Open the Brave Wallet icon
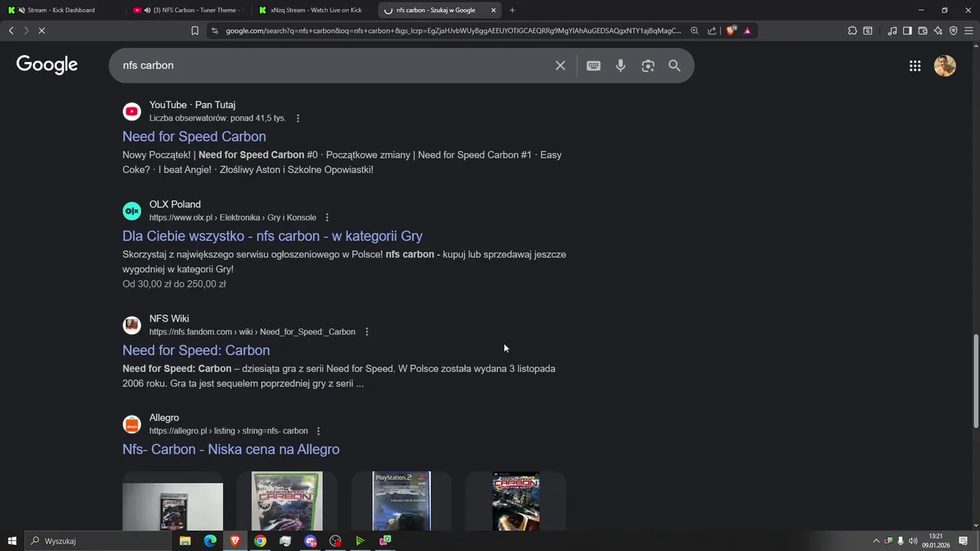Screen dimensions: 980x551 [x=923, y=31]
